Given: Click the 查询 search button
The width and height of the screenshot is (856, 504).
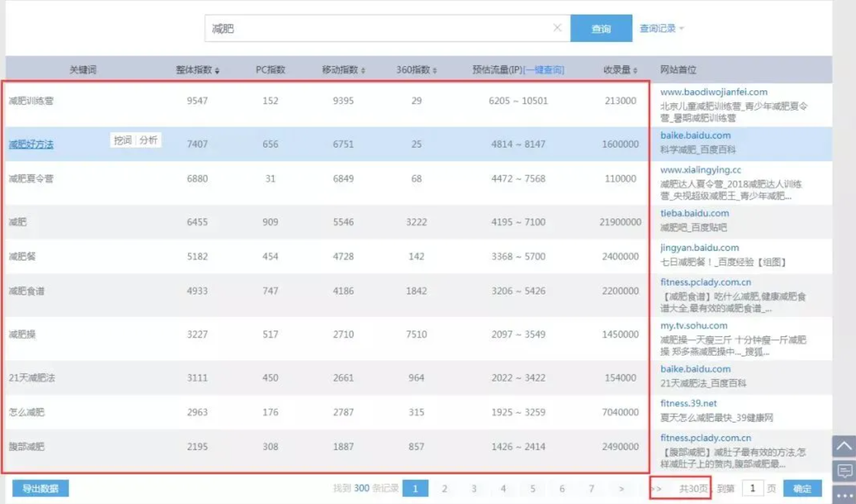Looking at the screenshot, I should click(x=601, y=28).
